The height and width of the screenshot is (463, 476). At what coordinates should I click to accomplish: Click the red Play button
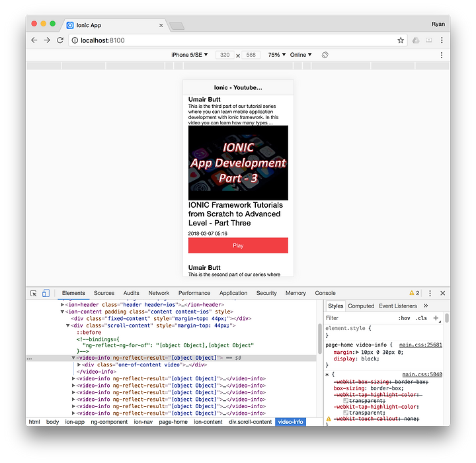[x=238, y=245]
